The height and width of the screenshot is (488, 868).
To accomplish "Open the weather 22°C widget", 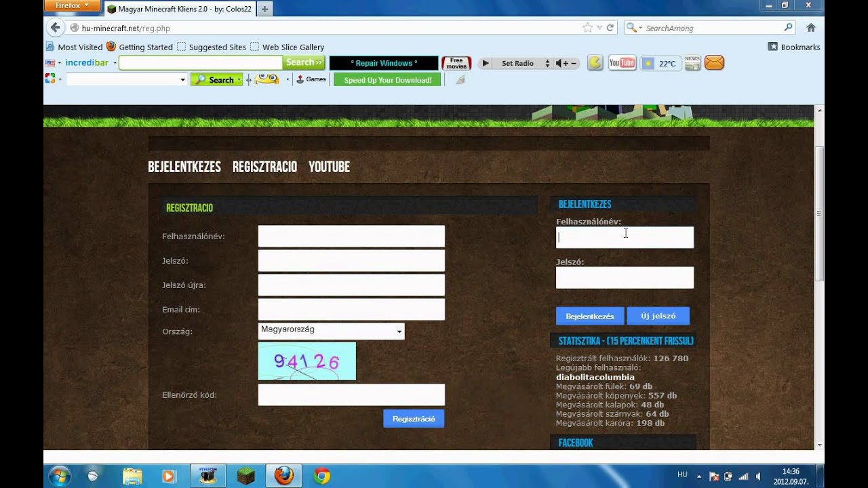I will pyautogui.click(x=660, y=64).
